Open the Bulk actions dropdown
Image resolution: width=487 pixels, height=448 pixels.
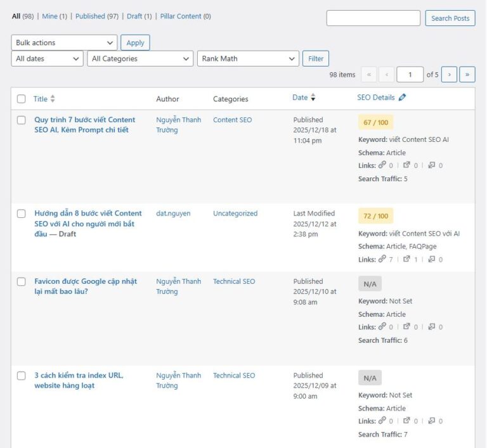[64, 42]
